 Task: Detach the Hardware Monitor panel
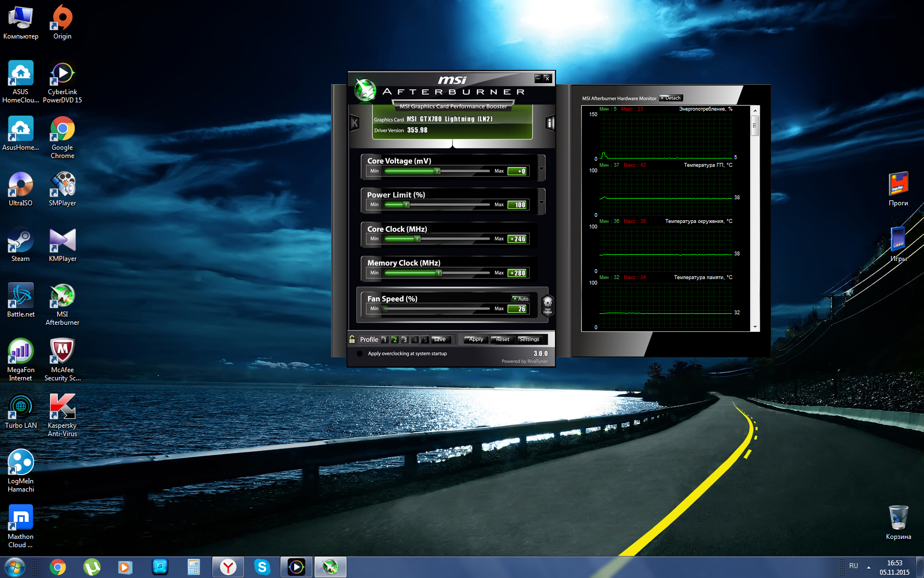(671, 98)
